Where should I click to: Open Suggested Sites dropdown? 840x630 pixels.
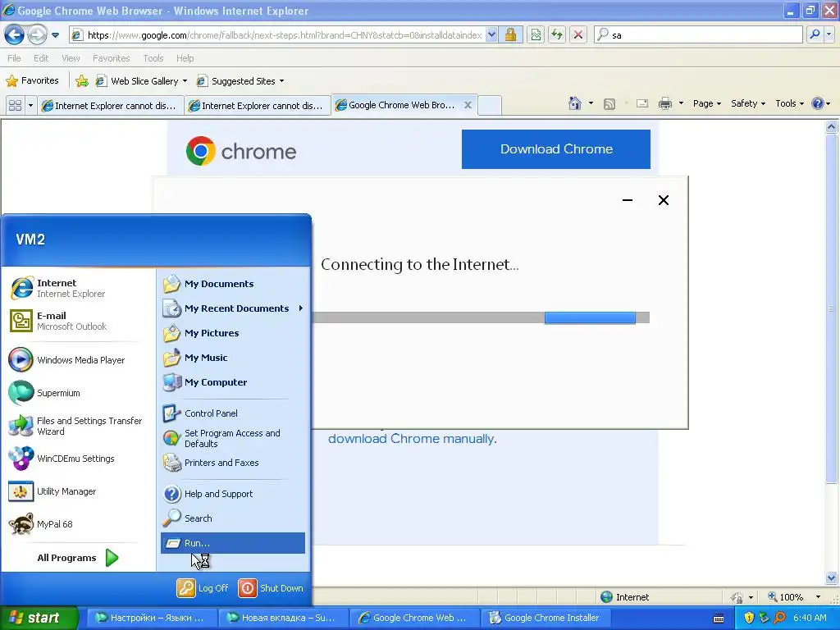tap(240, 81)
